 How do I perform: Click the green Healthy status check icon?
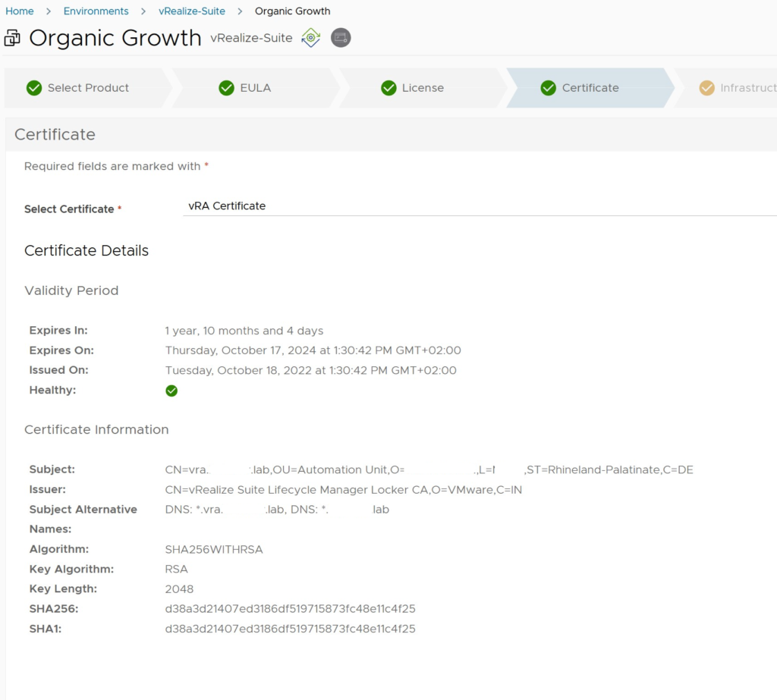[x=171, y=391]
